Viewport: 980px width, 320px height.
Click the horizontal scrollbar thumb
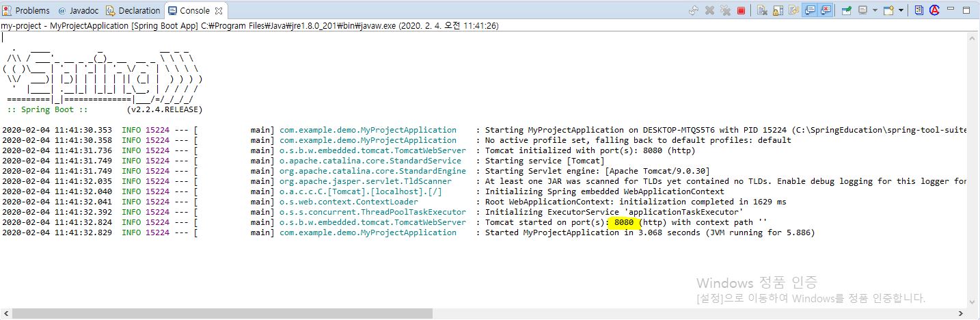[x=222, y=314]
